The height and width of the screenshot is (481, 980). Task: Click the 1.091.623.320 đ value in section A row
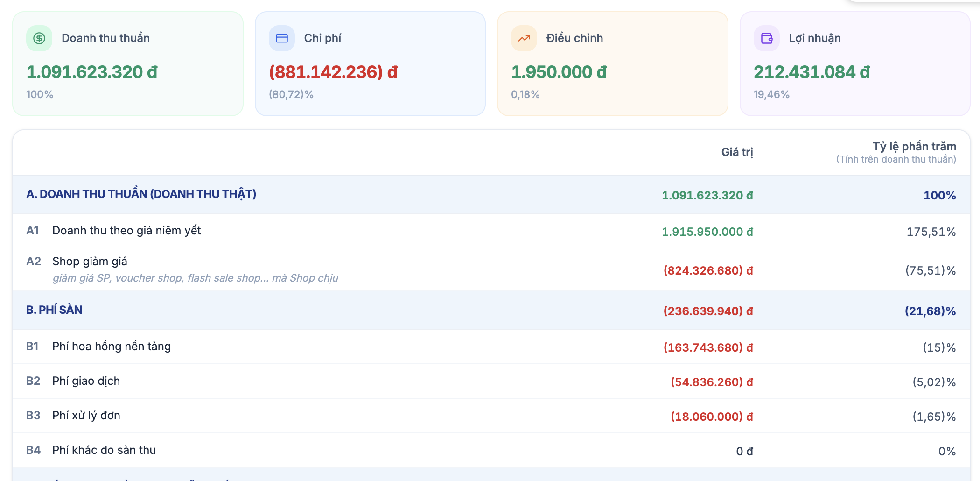coord(707,195)
